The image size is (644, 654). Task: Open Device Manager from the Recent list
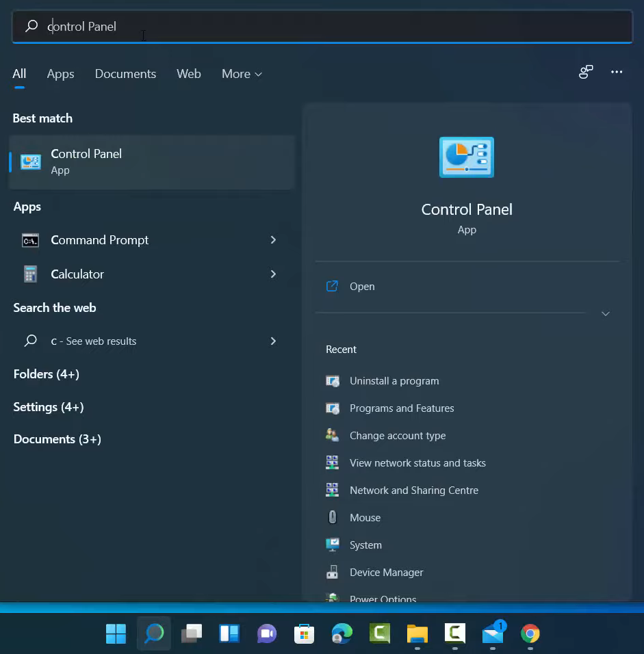386,573
